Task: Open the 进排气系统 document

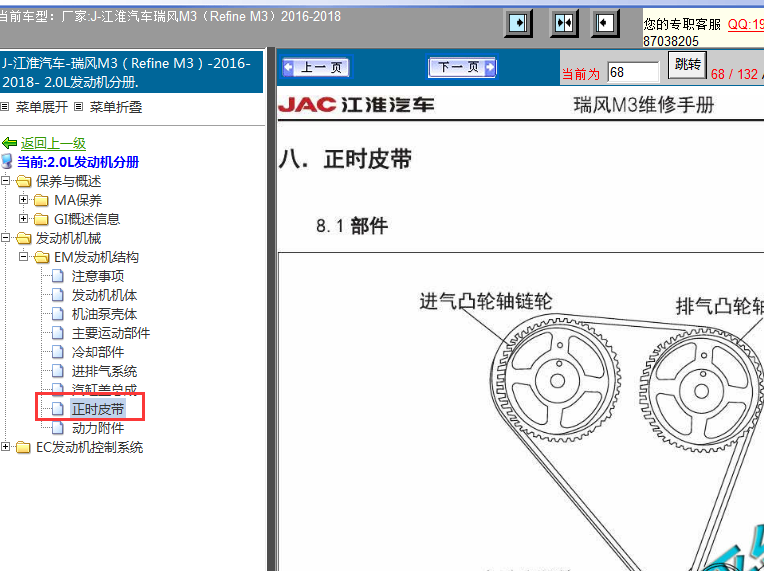Action: (104, 371)
